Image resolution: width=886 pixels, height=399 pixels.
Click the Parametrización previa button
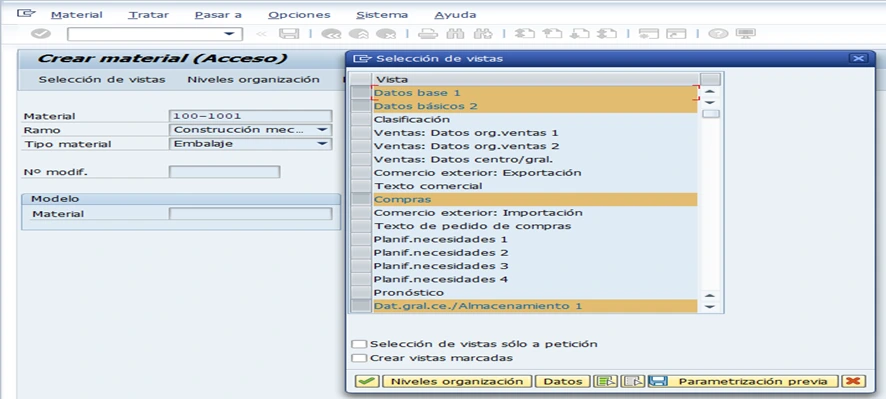743,381
